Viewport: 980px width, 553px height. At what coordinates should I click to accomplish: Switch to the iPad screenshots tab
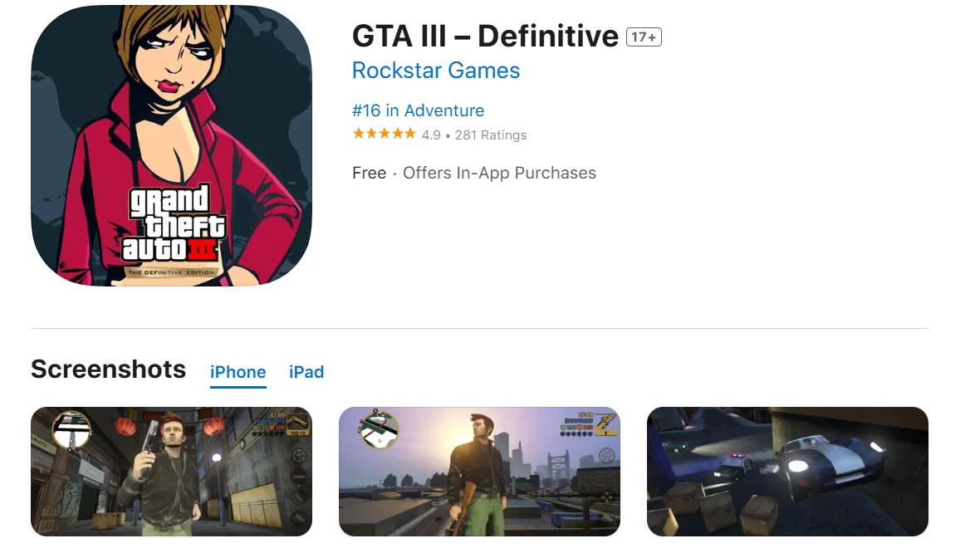(x=306, y=373)
